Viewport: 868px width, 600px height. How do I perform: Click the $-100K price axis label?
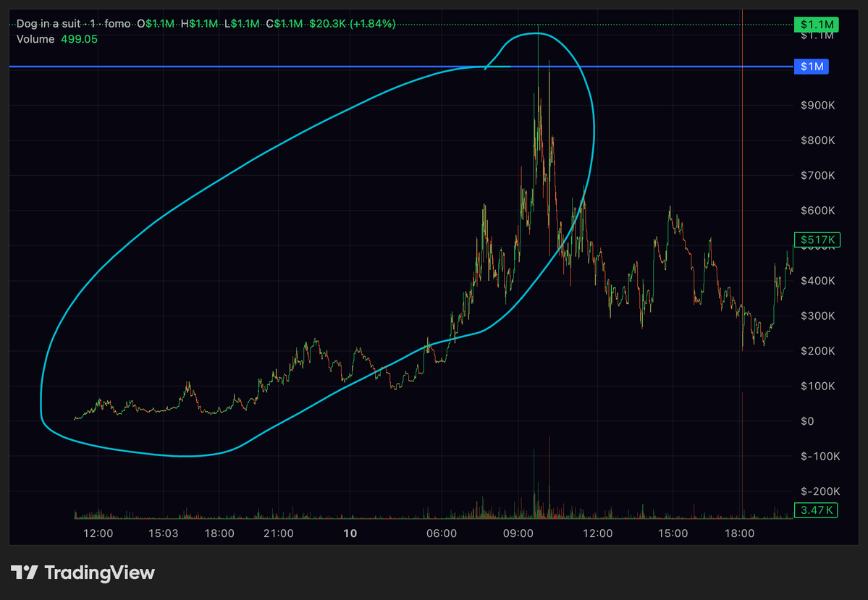point(820,456)
